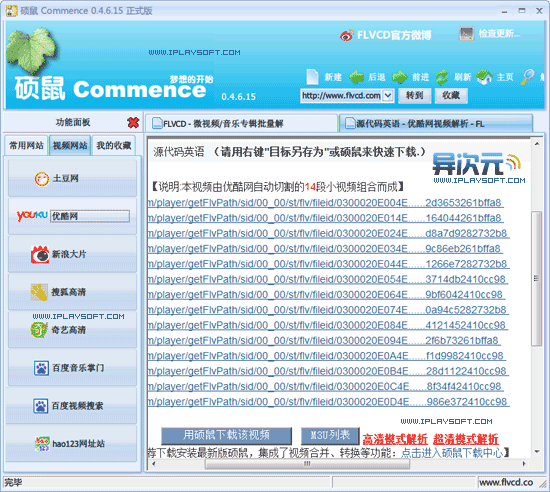The height and width of the screenshot is (492, 550).
Task: Click the www.flvcd.co status bar text
Action: pyautogui.click(x=506, y=483)
